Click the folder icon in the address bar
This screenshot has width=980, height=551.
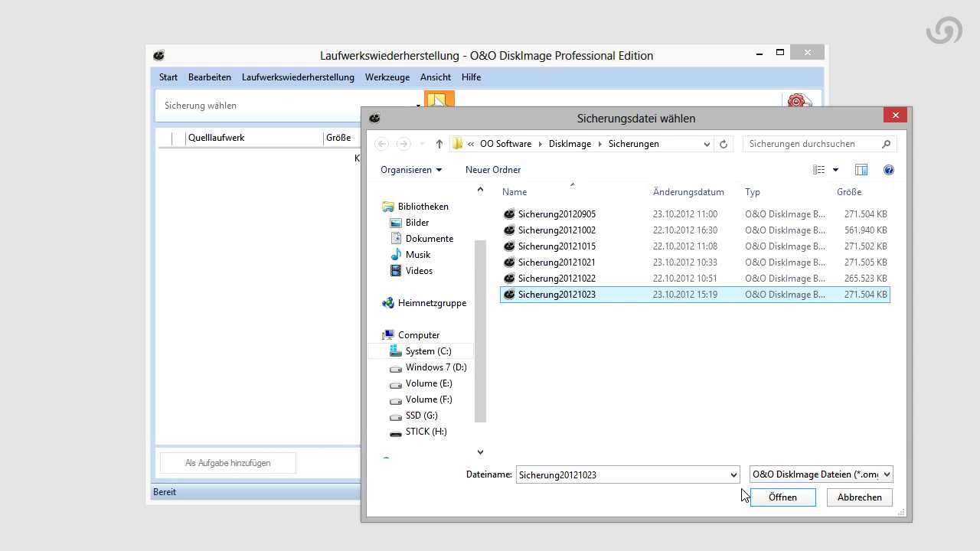pos(458,144)
